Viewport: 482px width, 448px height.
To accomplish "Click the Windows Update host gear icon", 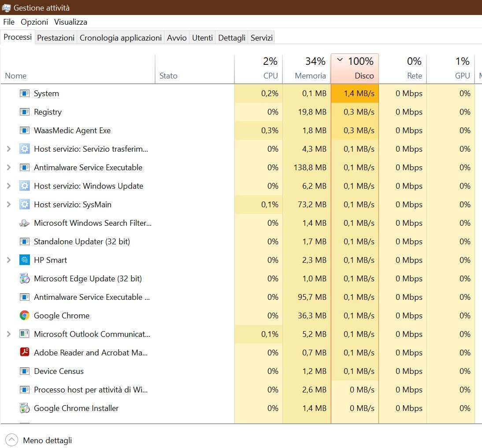I will point(25,186).
